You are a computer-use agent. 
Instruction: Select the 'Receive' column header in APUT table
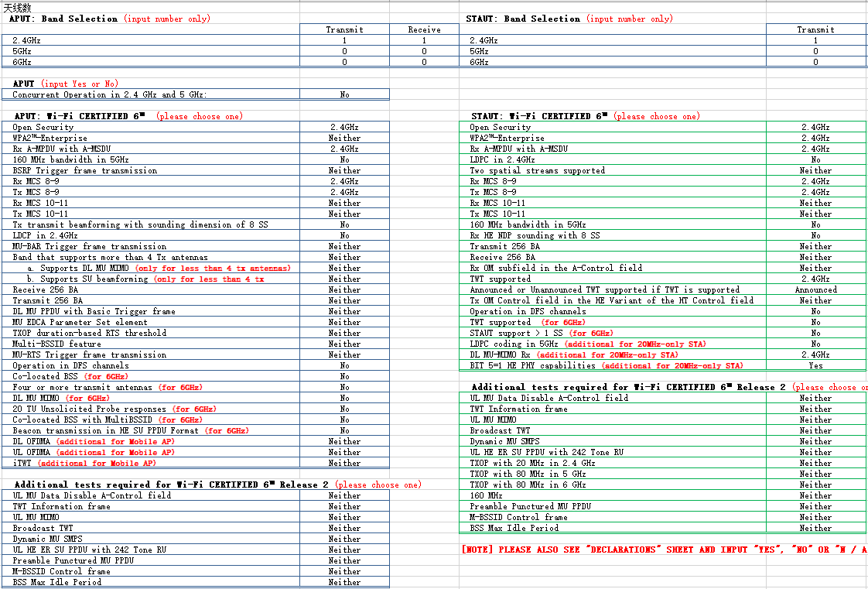tap(424, 30)
